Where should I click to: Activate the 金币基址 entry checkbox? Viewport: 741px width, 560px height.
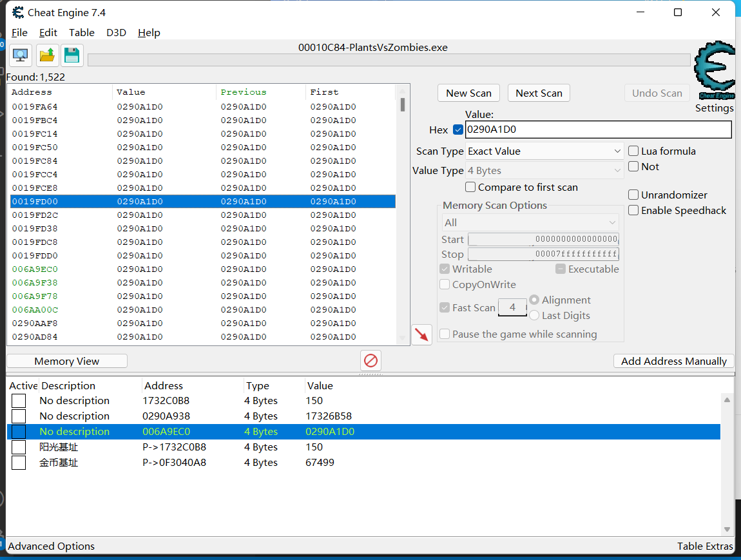pyautogui.click(x=19, y=463)
